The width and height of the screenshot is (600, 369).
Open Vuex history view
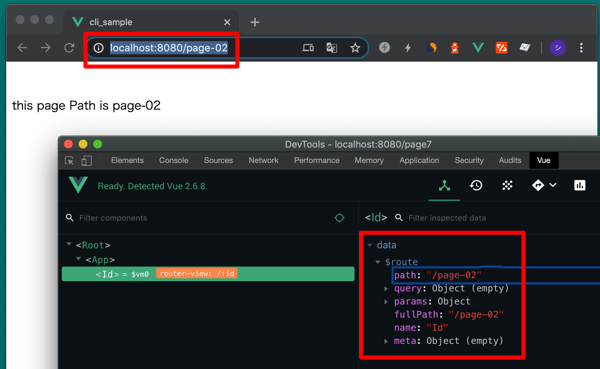coord(476,186)
